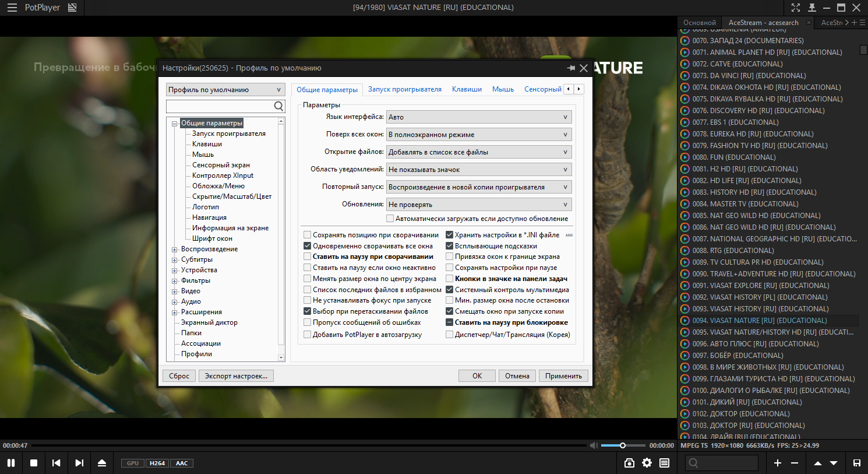Open 'Профиль по умолчанию' profile dropdown
This screenshot has height=474, width=868.
point(225,90)
